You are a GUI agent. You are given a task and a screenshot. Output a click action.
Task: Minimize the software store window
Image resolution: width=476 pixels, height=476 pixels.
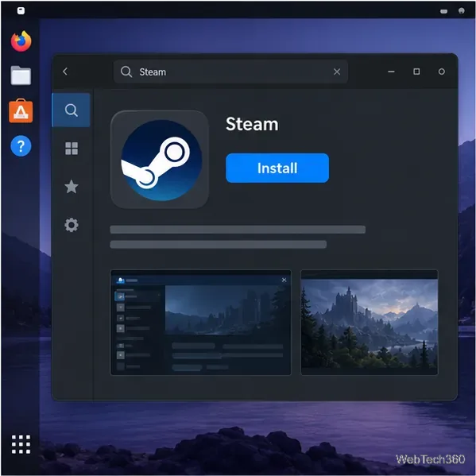coord(391,72)
